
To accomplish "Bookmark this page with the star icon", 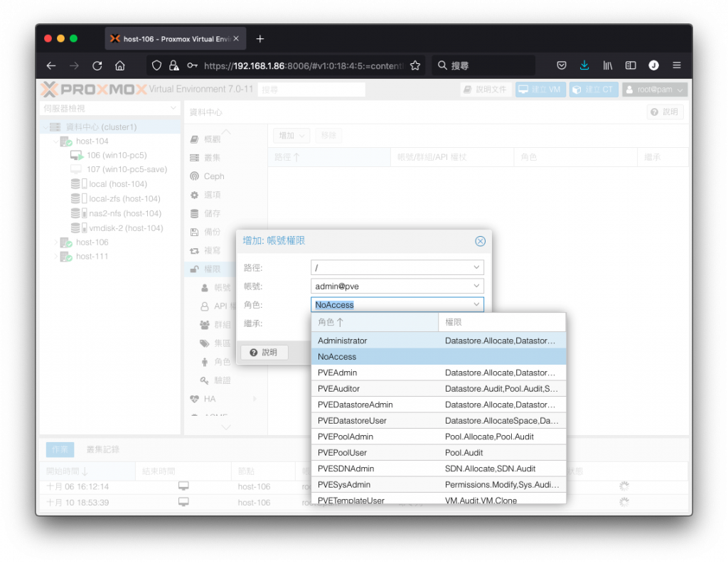I will 415,65.
